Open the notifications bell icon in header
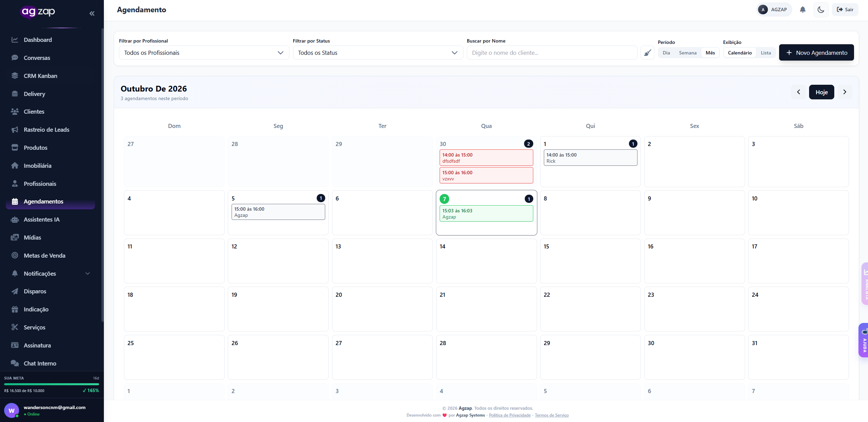Image resolution: width=868 pixels, height=422 pixels. [803, 10]
